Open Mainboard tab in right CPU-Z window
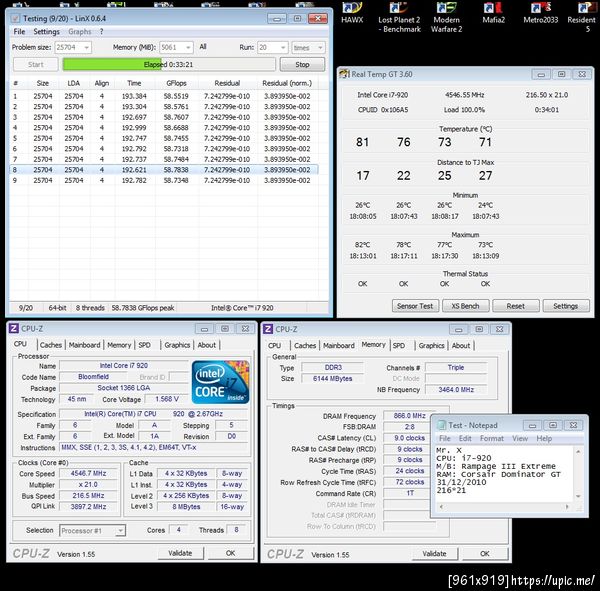Screen dimensions: 600x591 tap(339, 345)
